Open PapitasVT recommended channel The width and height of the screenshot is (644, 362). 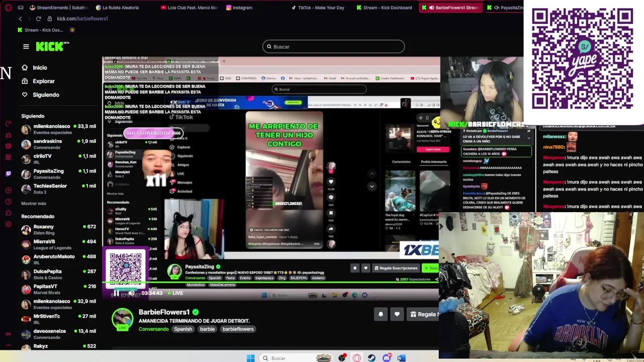(58, 289)
